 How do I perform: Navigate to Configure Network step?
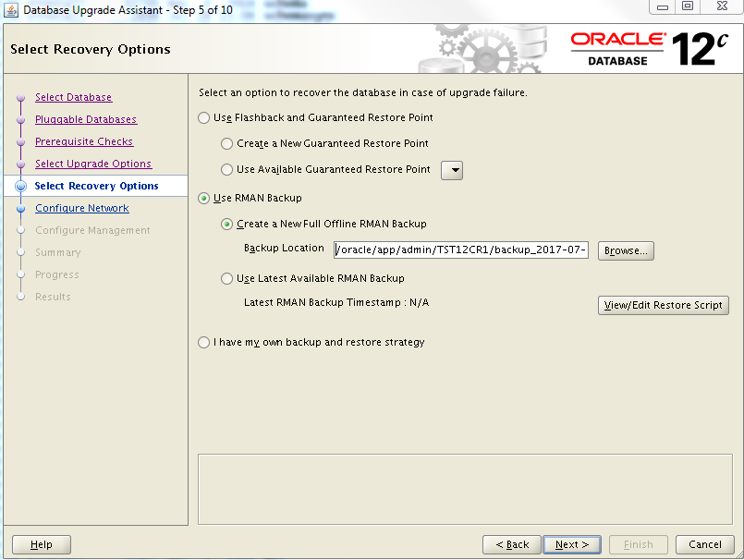click(x=81, y=208)
